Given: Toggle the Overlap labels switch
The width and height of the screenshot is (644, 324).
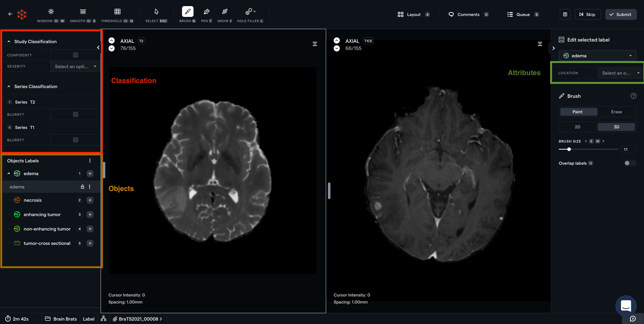Looking at the screenshot, I should pyautogui.click(x=630, y=163).
